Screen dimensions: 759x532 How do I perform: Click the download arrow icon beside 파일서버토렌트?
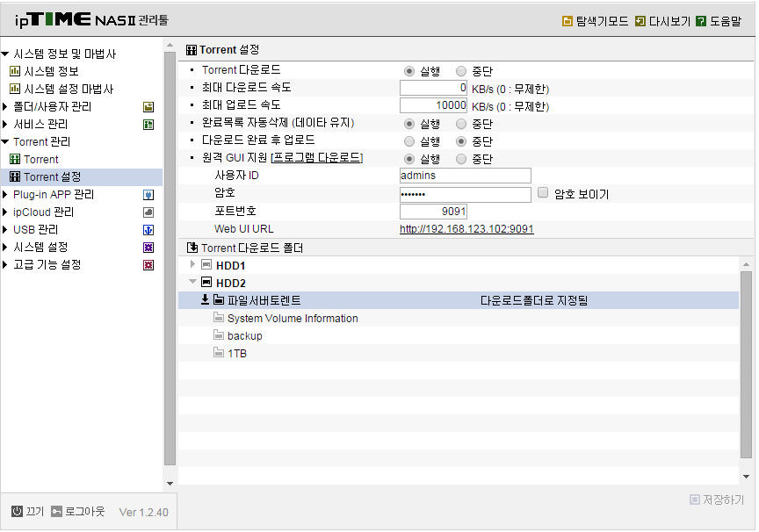[206, 300]
